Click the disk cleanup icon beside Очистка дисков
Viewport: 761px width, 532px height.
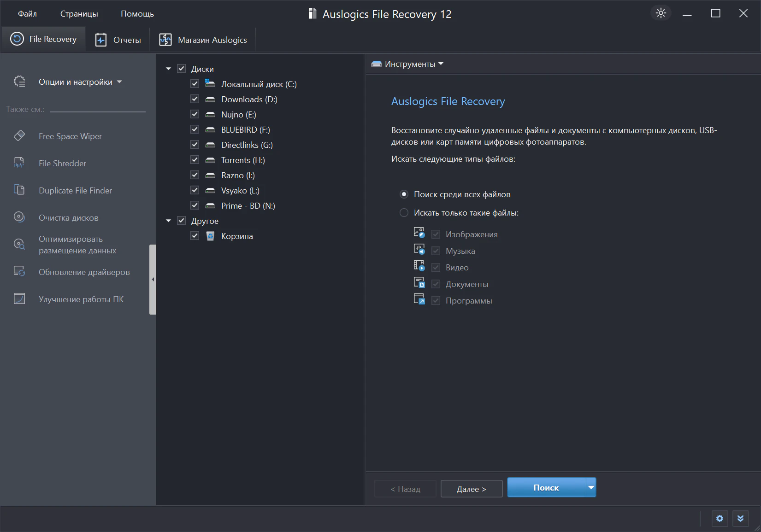tap(19, 217)
